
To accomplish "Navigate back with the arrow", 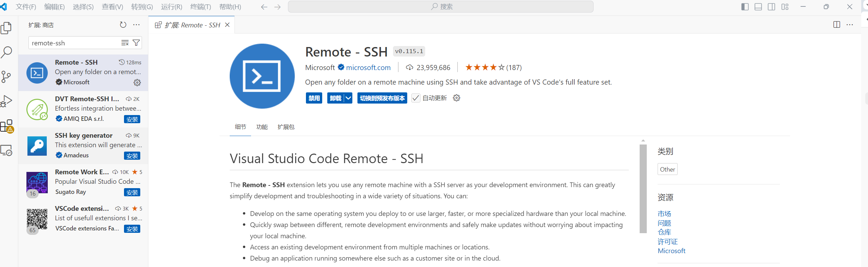I will coord(264,7).
